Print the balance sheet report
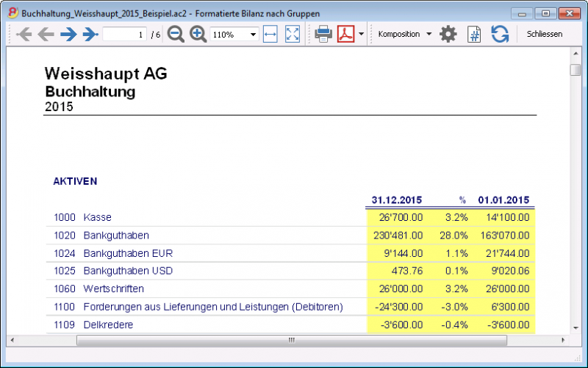 323,34
